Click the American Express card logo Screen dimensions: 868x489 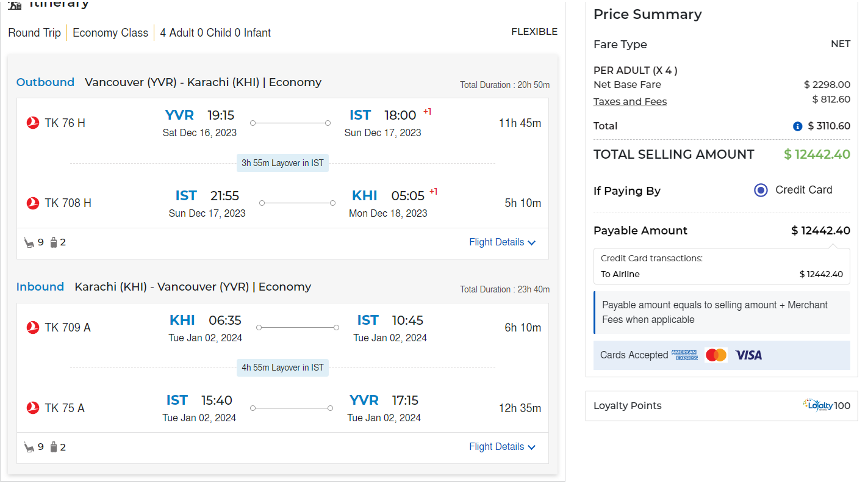pyautogui.click(x=684, y=355)
